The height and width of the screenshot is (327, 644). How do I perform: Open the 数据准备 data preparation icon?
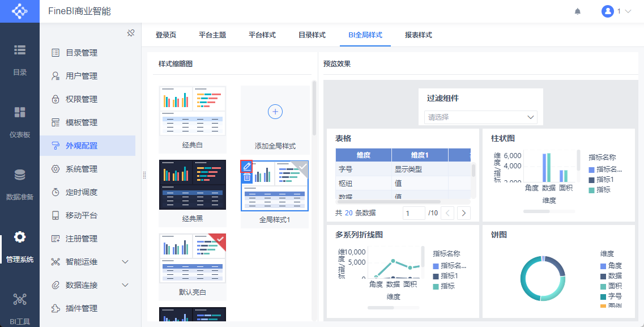tap(20, 175)
